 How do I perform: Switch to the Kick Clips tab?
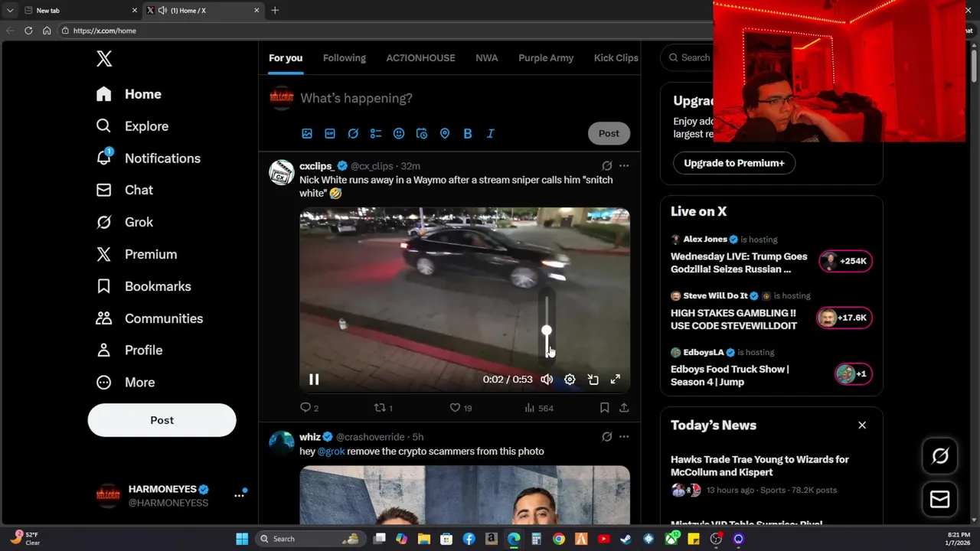point(616,58)
